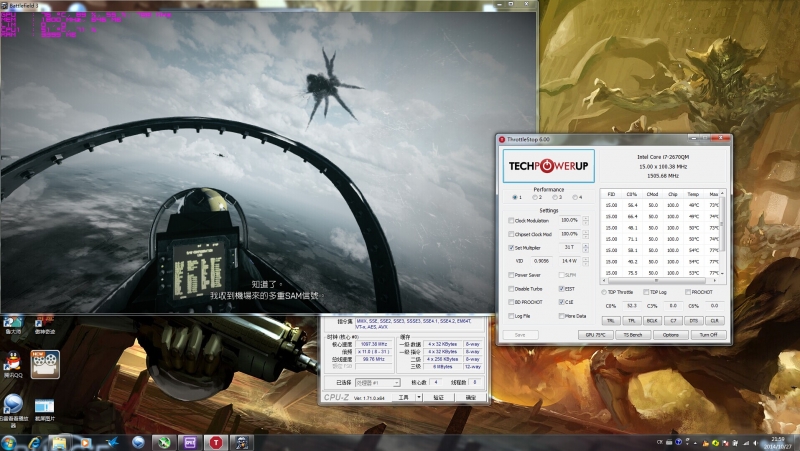Screen dimensions: 800x451
Task: Switch to the purple CPU-Z taskbar button
Action: [190, 443]
